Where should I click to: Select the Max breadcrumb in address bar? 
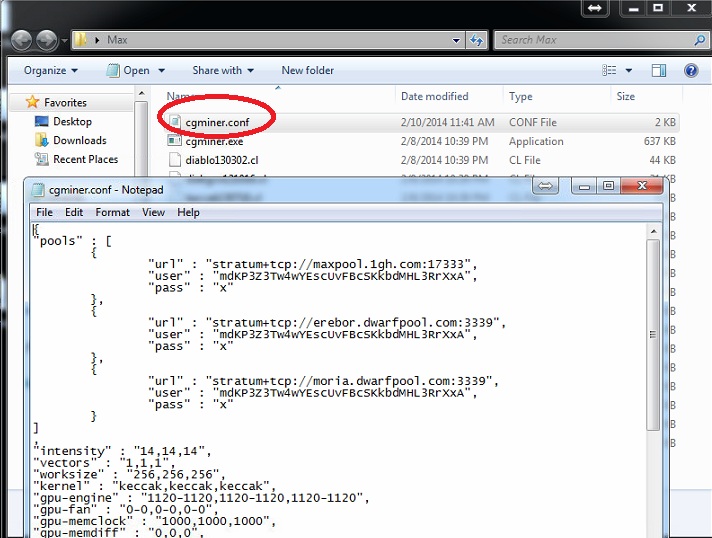click(117, 40)
